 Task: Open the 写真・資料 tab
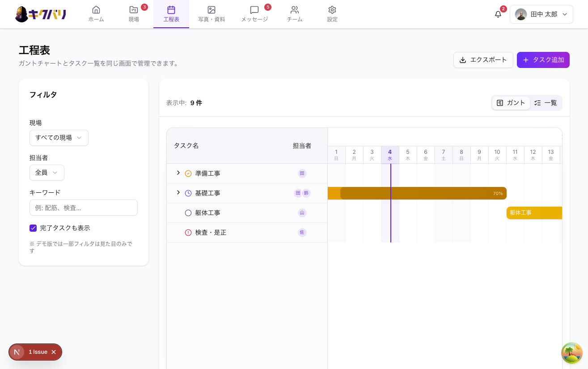(212, 14)
